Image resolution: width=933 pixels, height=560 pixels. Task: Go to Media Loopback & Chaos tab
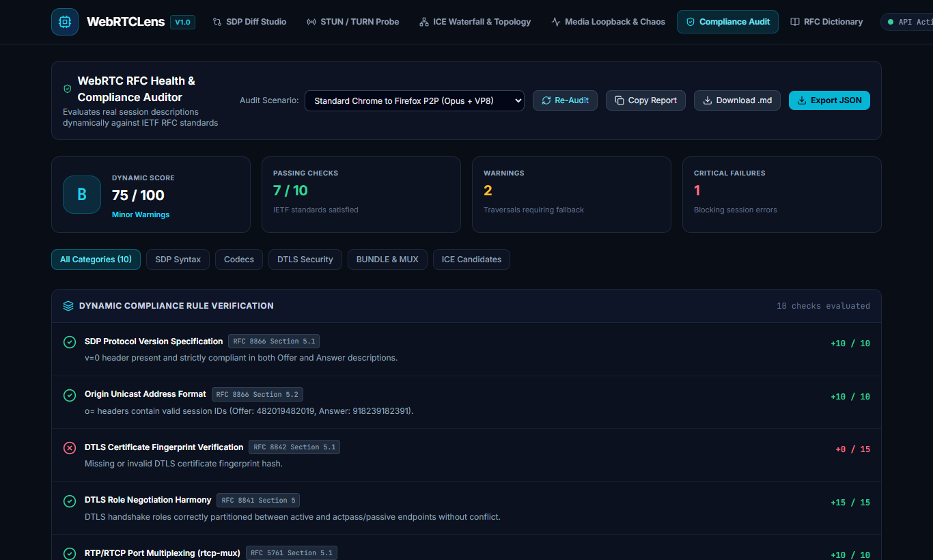[x=608, y=22]
